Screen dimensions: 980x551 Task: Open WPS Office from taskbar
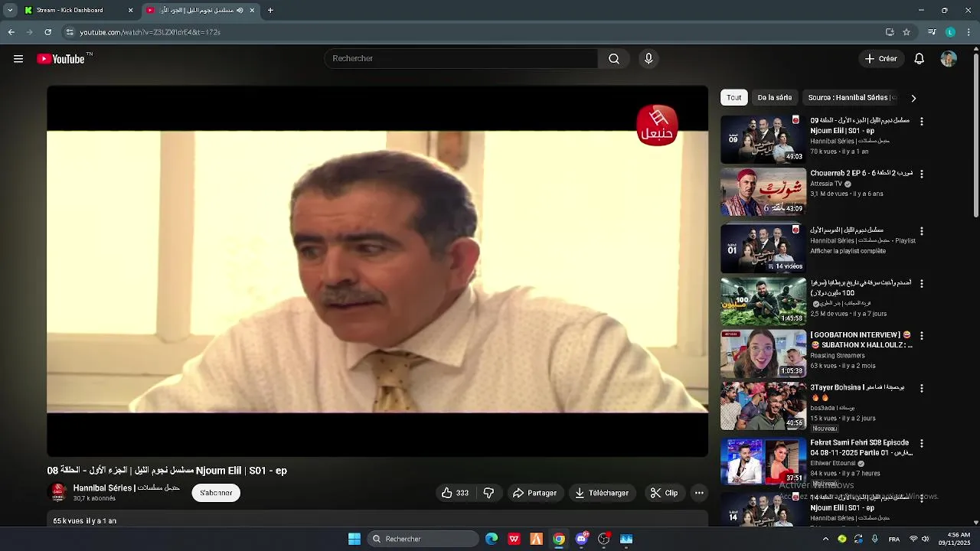[x=514, y=539]
